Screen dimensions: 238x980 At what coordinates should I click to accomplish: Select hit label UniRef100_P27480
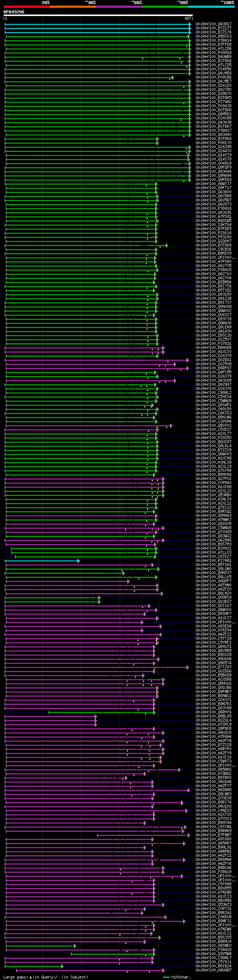(x=214, y=102)
